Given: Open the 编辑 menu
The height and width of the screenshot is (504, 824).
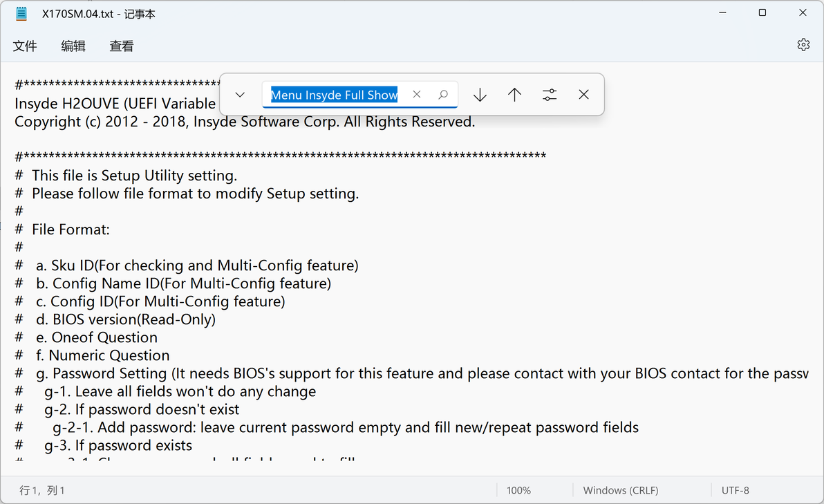Looking at the screenshot, I should [x=73, y=46].
